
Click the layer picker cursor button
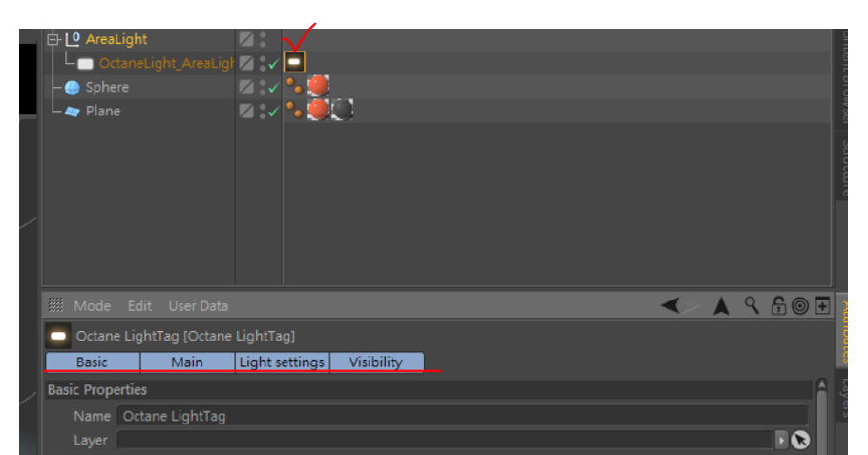[800, 440]
